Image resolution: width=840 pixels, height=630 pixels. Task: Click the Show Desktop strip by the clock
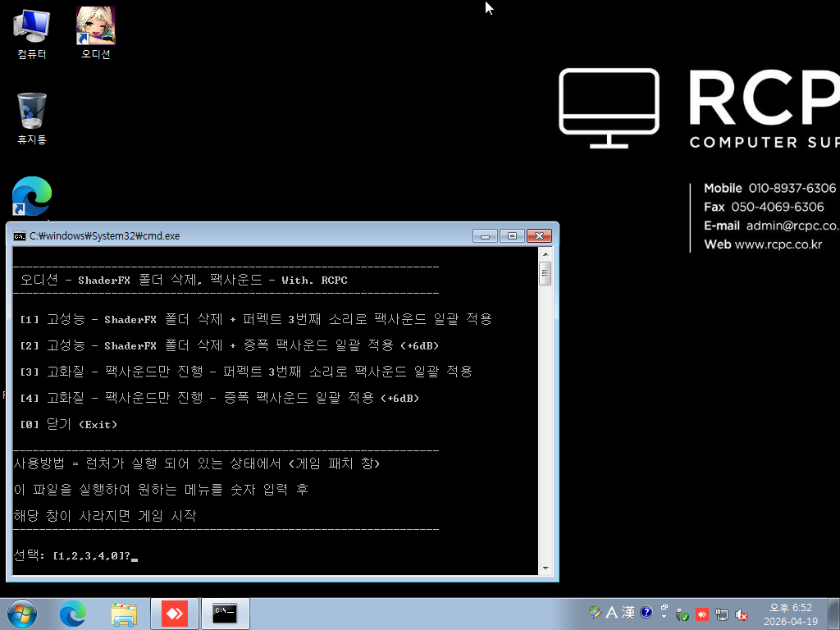[833, 614]
